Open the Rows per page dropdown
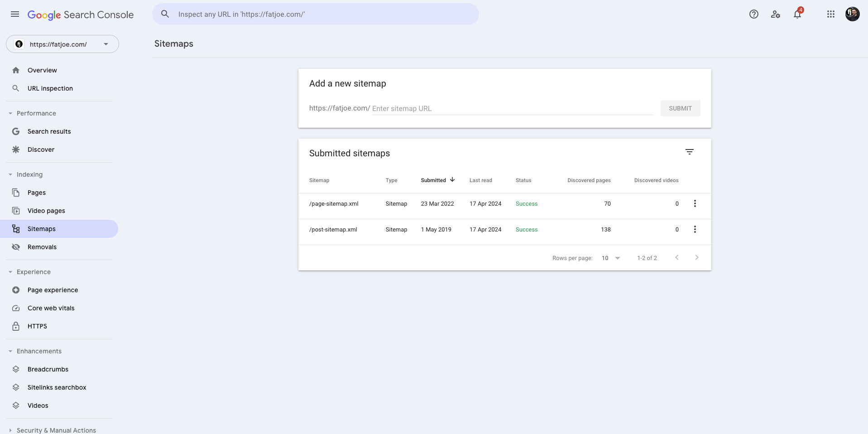The height and width of the screenshot is (434, 868). [x=611, y=258]
